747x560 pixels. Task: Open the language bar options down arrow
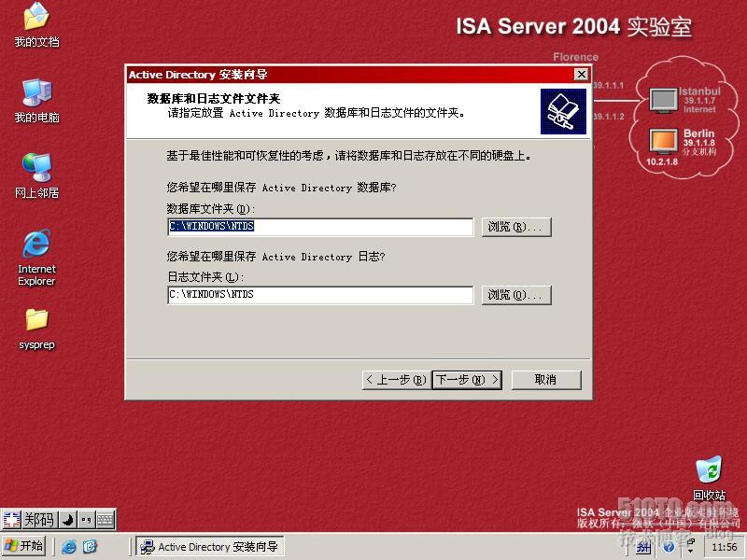691,552
